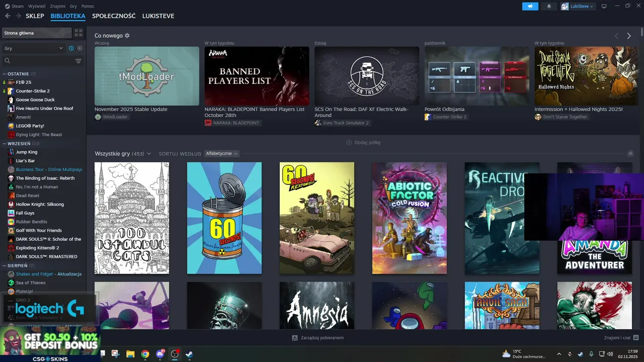Screen dimensions: 644x362
Task: Go forward with the right navigation arrow
Action: (x=18, y=16)
